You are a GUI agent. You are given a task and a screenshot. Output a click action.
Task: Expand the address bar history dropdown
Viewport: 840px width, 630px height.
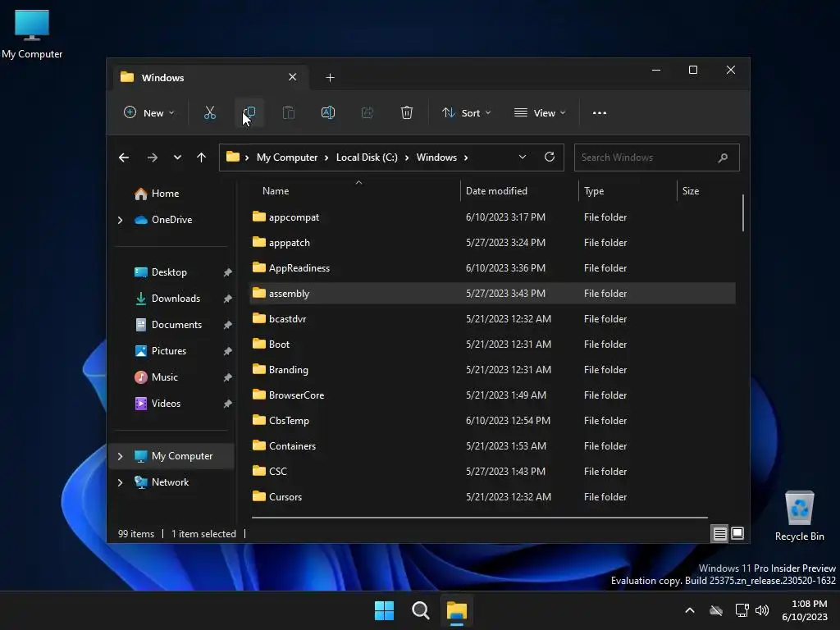point(523,157)
